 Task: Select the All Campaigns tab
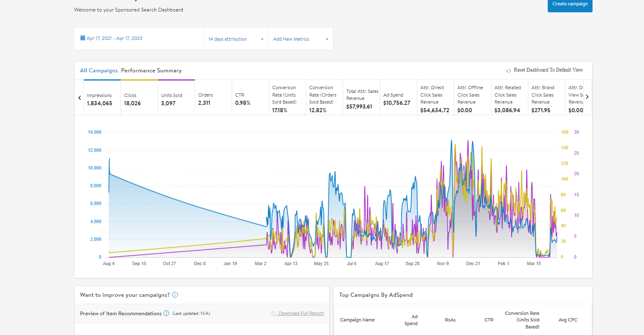click(x=99, y=70)
